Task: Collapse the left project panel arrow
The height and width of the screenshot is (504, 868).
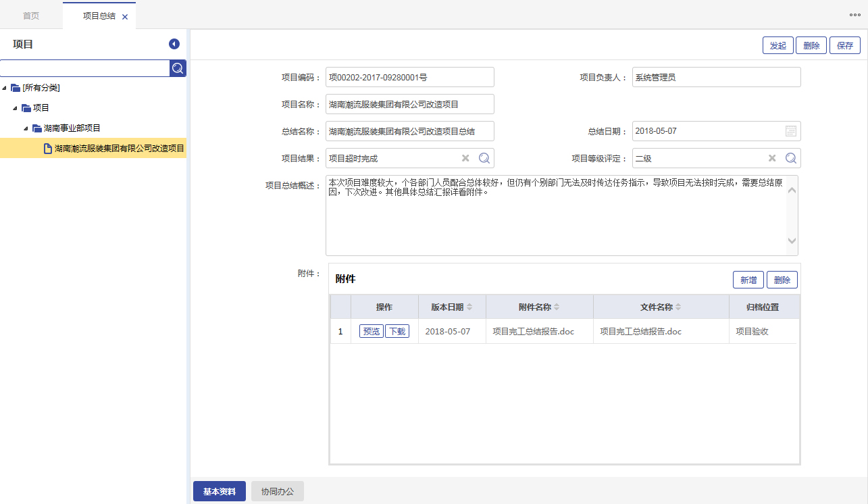Action: point(174,44)
